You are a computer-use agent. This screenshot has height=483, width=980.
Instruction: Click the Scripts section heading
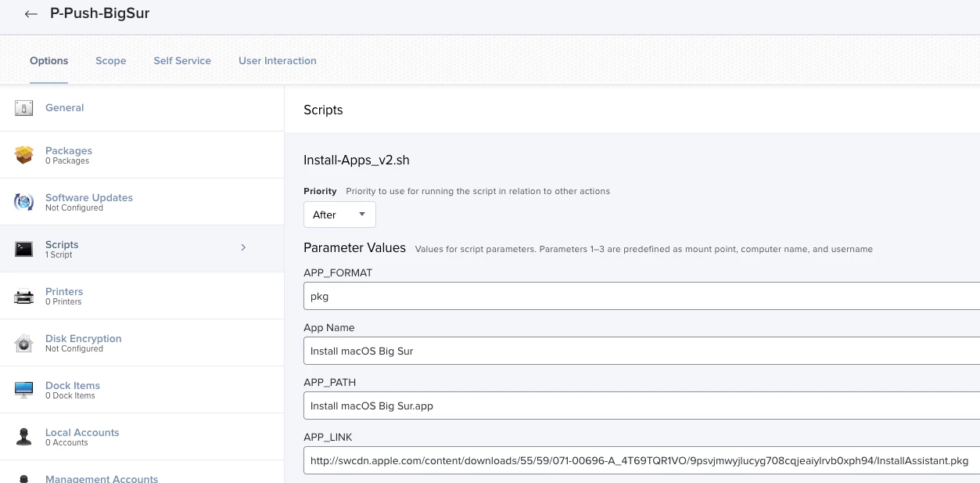click(x=323, y=110)
